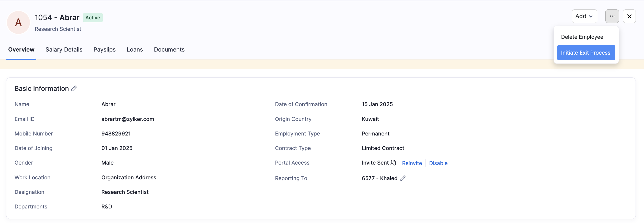
Task: Click the Reinvite portal access link
Action: click(x=412, y=163)
